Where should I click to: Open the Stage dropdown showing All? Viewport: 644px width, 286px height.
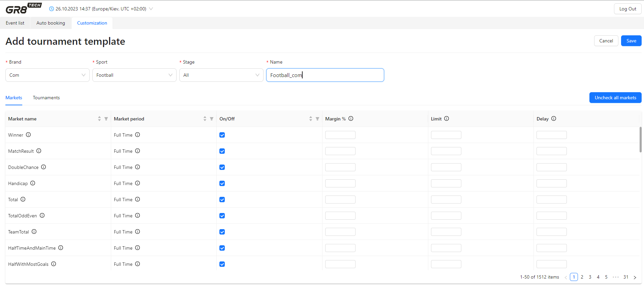pos(221,75)
